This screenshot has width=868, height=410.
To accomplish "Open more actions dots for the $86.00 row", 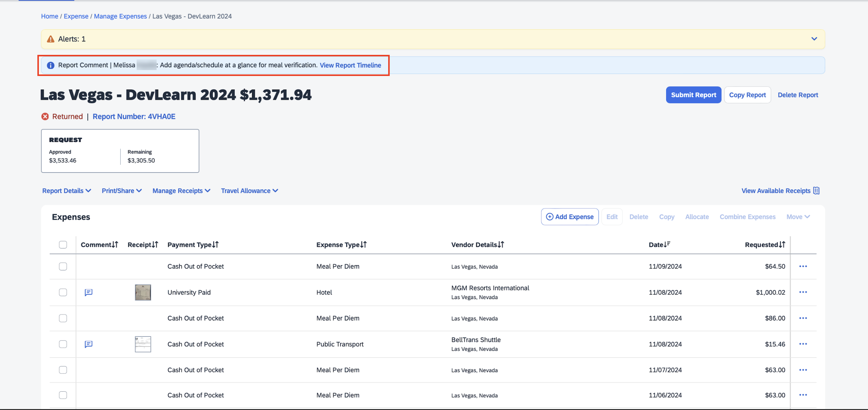I will click(803, 318).
